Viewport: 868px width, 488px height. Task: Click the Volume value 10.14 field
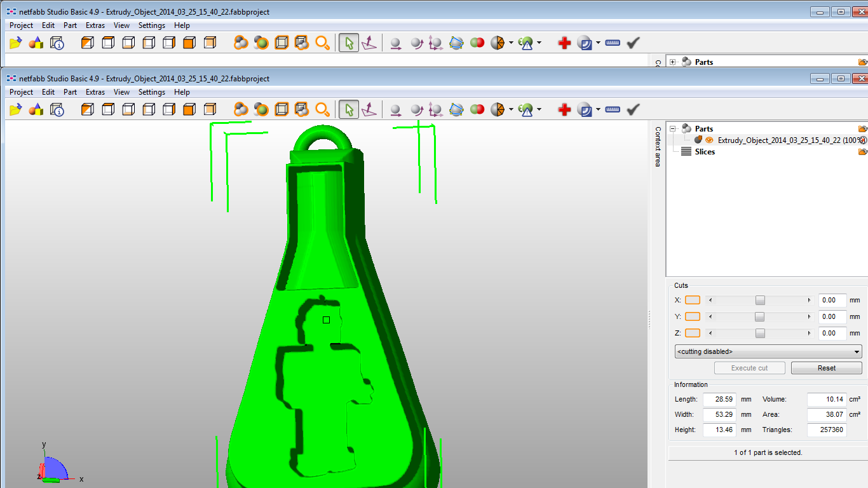point(827,399)
